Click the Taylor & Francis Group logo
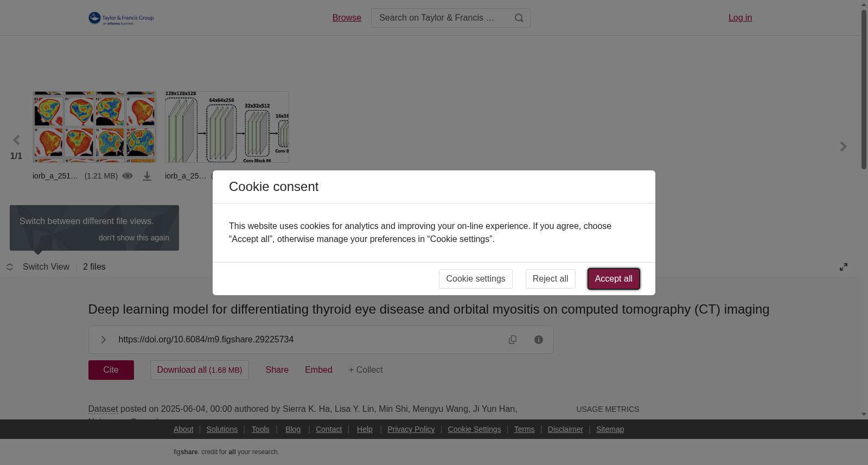Screen dimensions: 868x465 pyautogui.click(x=121, y=18)
